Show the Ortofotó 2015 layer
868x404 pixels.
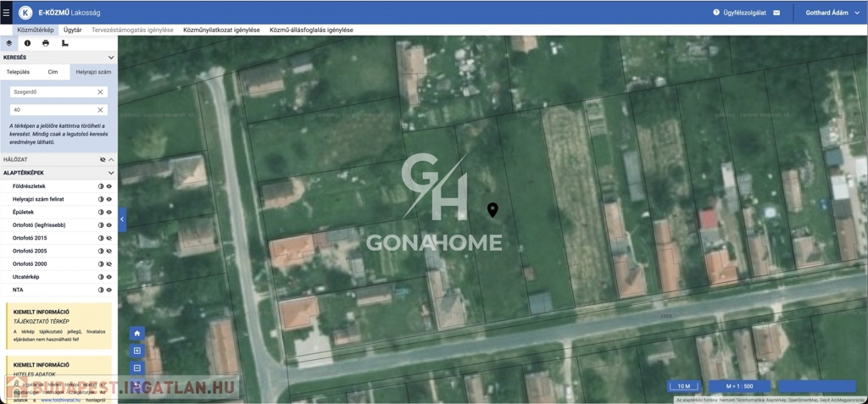(x=109, y=238)
